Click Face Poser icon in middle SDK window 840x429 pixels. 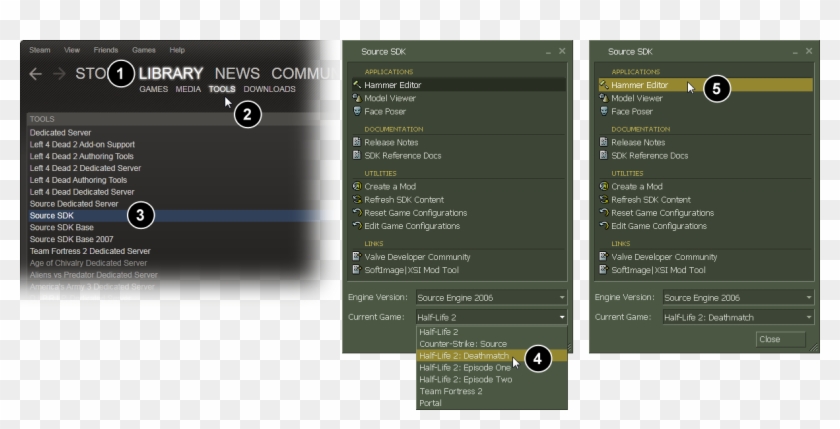pyautogui.click(x=357, y=111)
